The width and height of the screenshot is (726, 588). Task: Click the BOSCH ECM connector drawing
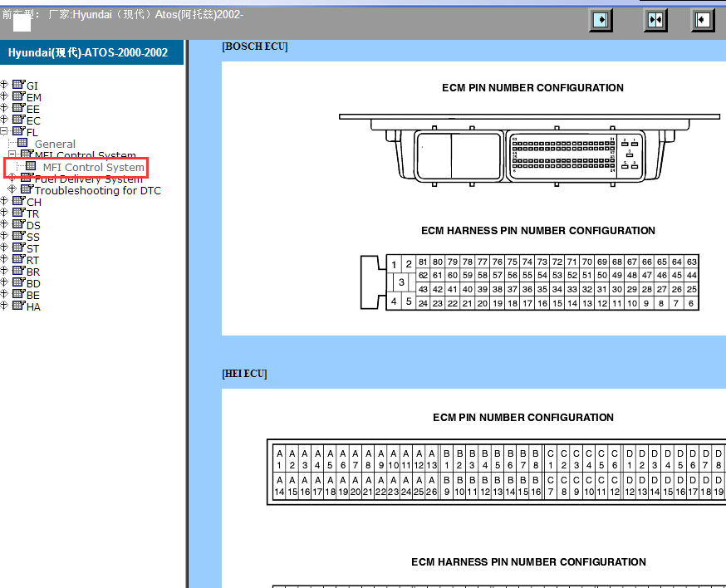point(529,150)
